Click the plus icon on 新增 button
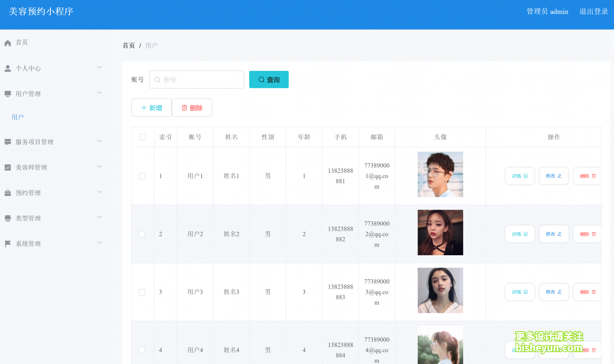Viewport: 614px width, 364px height. pos(143,108)
